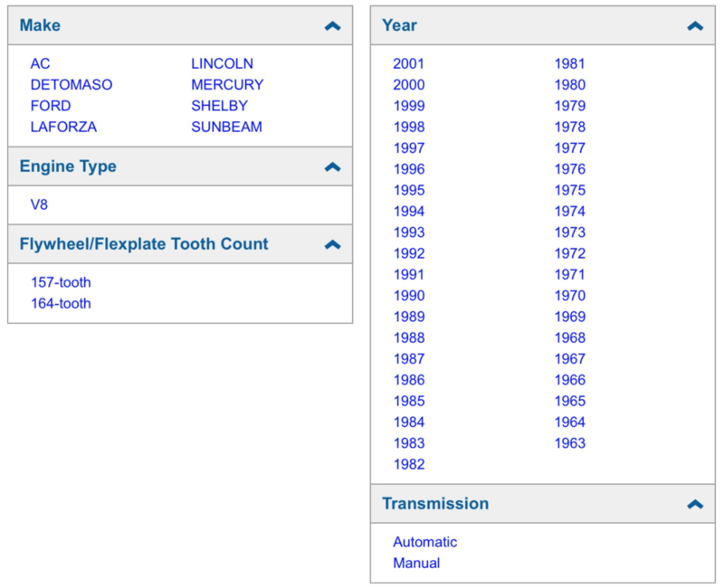Pick year 1986

(409, 380)
